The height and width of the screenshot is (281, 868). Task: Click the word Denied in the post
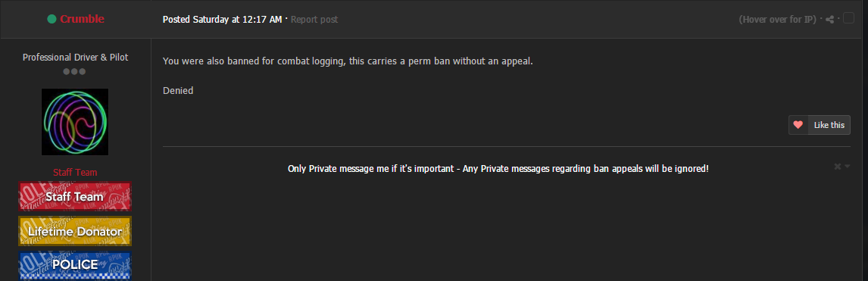pos(178,90)
